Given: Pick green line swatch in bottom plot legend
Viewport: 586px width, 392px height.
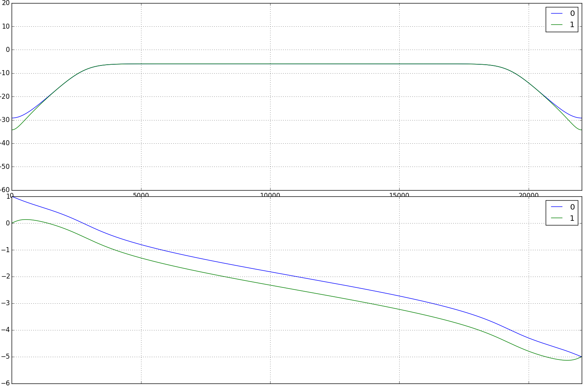Looking at the screenshot, I should [557, 218].
